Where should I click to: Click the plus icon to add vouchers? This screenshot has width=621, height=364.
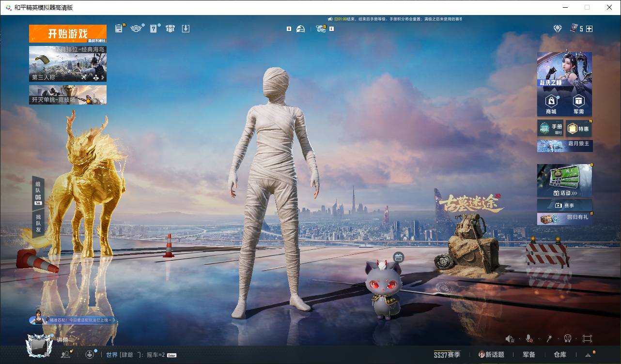pos(589,29)
